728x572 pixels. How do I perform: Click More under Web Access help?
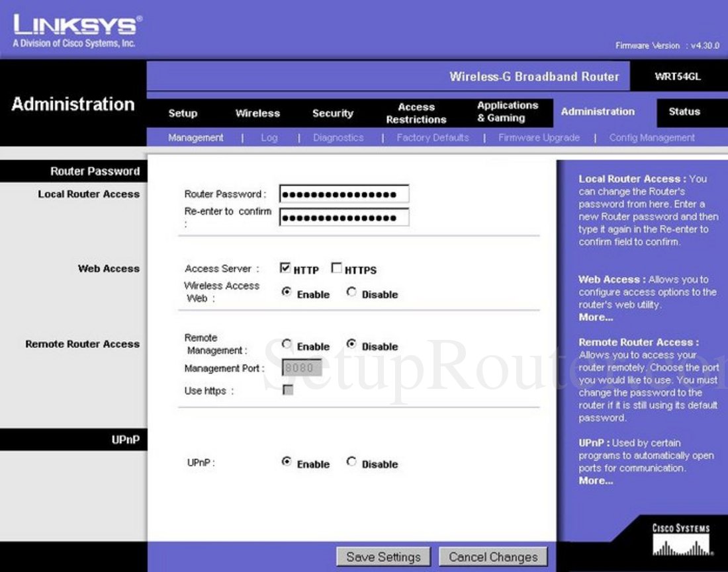coord(594,317)
